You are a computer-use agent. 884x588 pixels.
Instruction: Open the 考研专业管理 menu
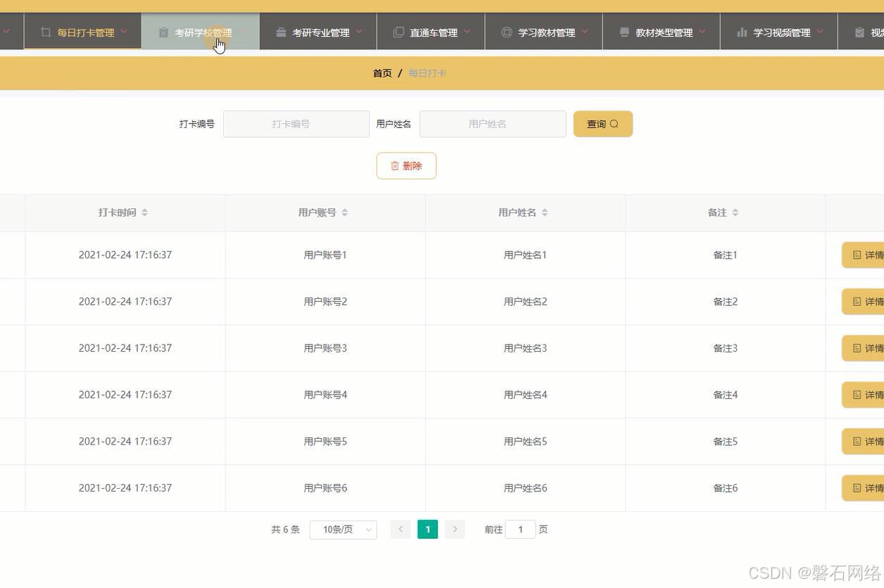click(318, 32)
